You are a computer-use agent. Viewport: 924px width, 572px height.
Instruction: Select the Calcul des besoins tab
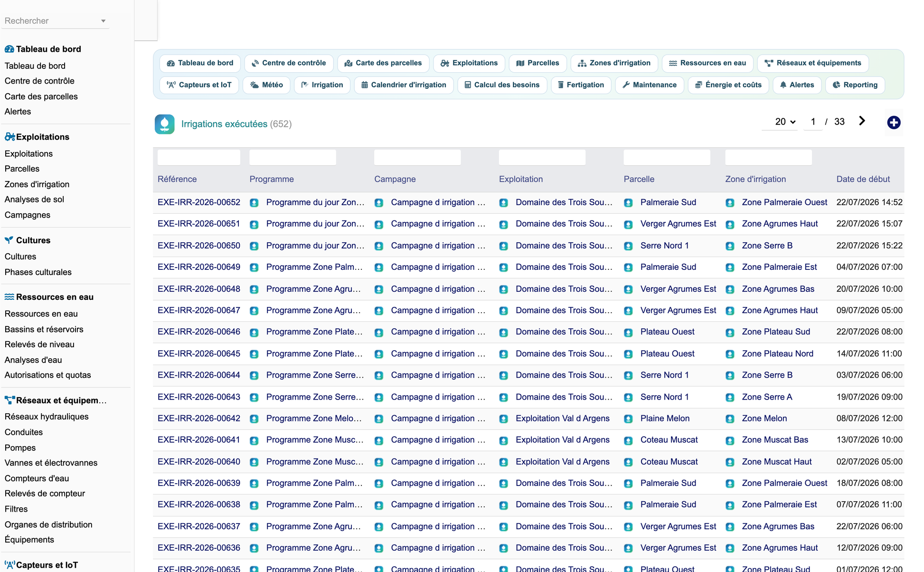tap(502, 85)
